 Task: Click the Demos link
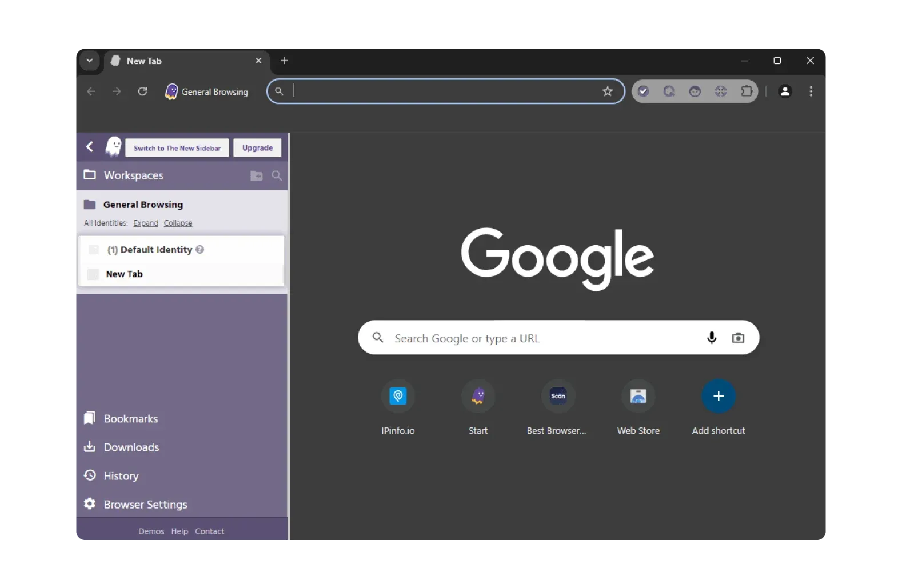151,531
